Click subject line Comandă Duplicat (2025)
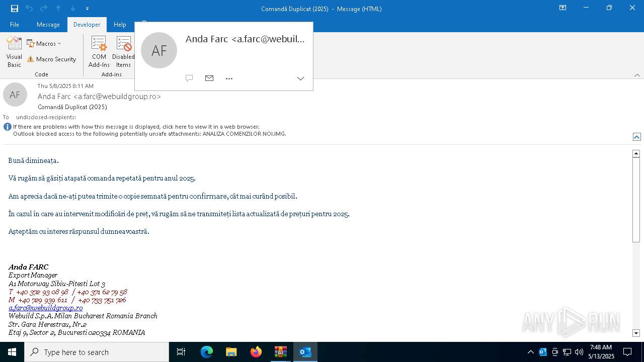Image resolution: width=644 pixels, height=362 pixels. pyautogui.click(x=72, y=107)
